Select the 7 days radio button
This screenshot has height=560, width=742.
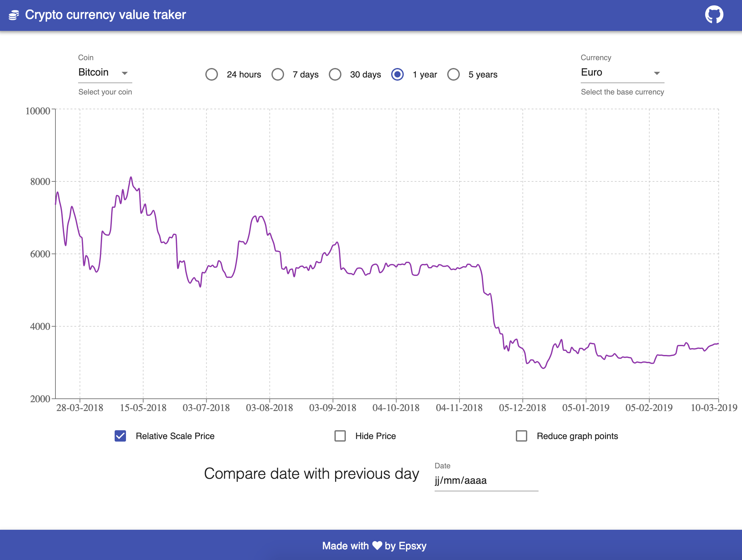[x=278, y=74]
